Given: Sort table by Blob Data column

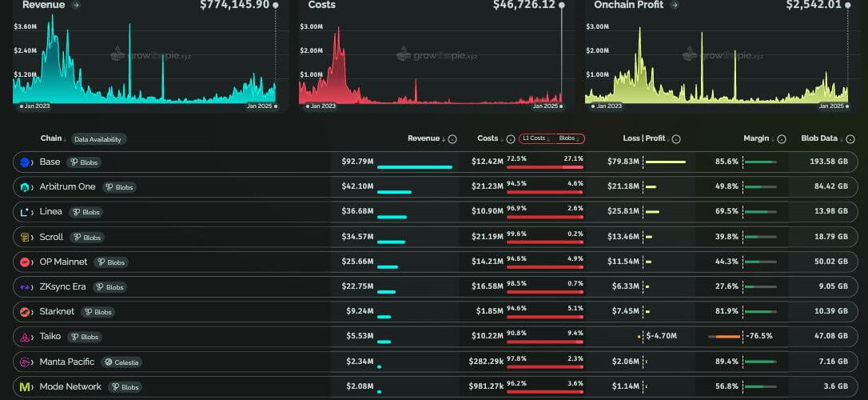Looking at the screenshot, I should tap(821, 138).
